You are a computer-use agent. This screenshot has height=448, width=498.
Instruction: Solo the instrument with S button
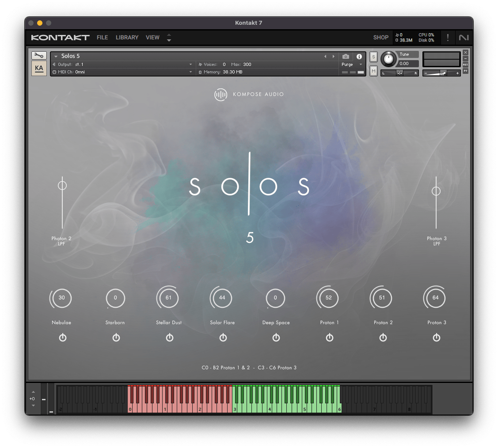pyautogui.click(x=373, y=57)
